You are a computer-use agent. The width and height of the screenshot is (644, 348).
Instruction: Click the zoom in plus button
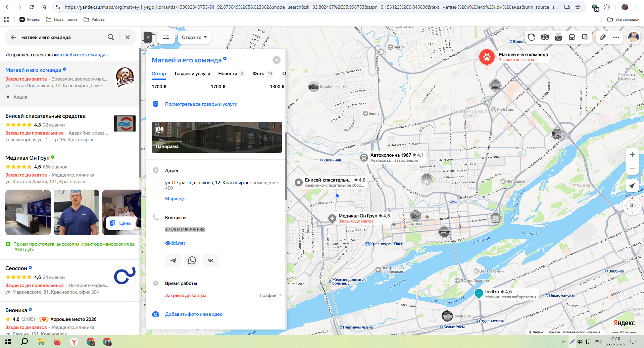coord(632,155)
